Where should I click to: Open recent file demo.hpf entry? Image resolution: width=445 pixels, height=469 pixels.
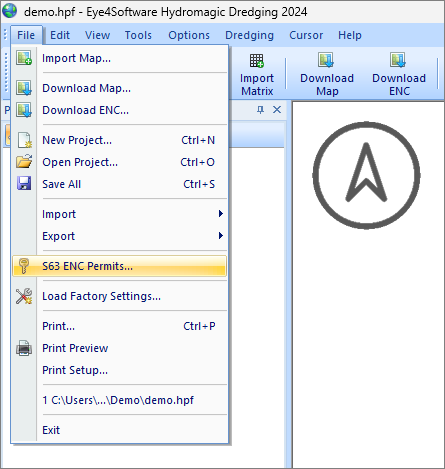[119, 400]
